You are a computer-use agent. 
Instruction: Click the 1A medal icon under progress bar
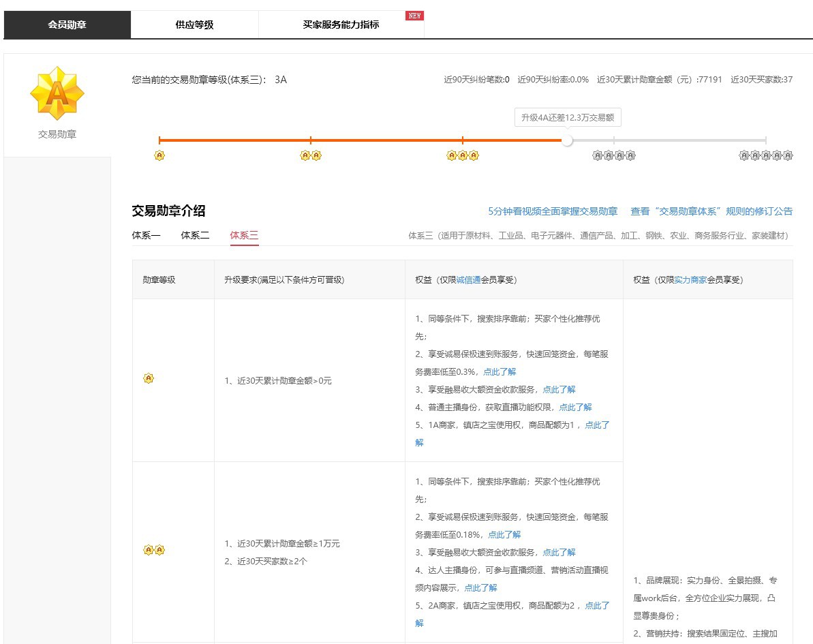(x=159, y=155)
